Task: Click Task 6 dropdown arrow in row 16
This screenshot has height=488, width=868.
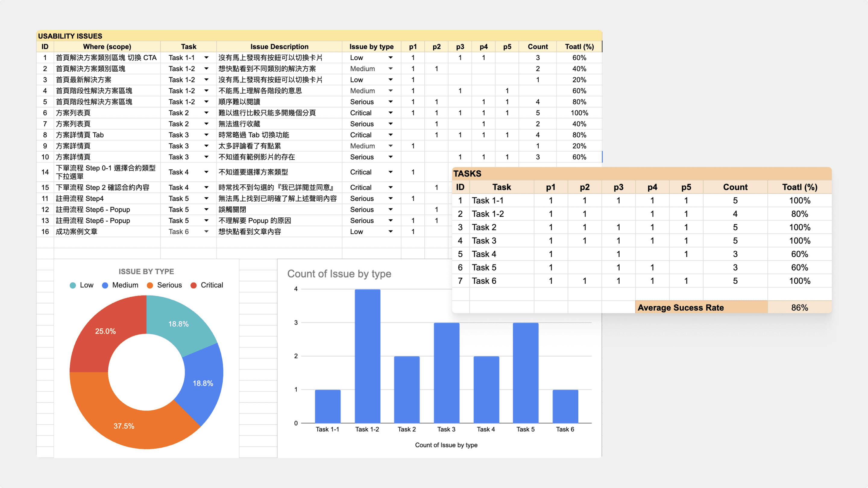Action: [206, 232]
